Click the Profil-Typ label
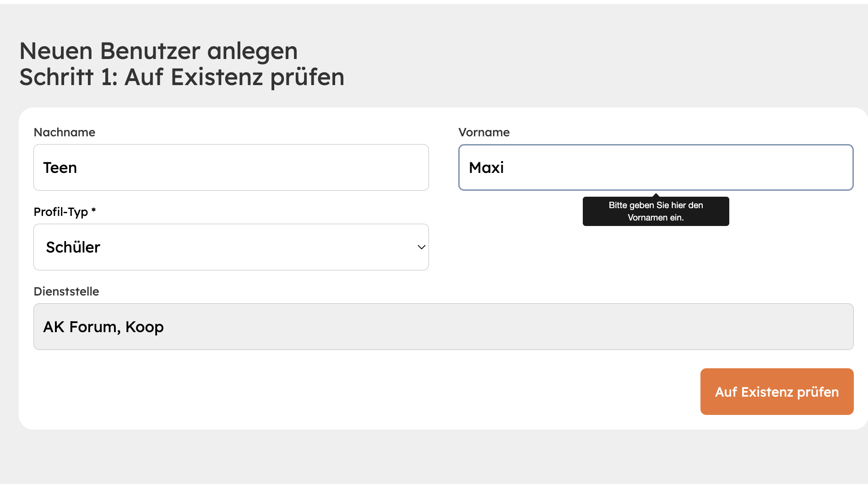868x484 pixels. coord(64,211)
